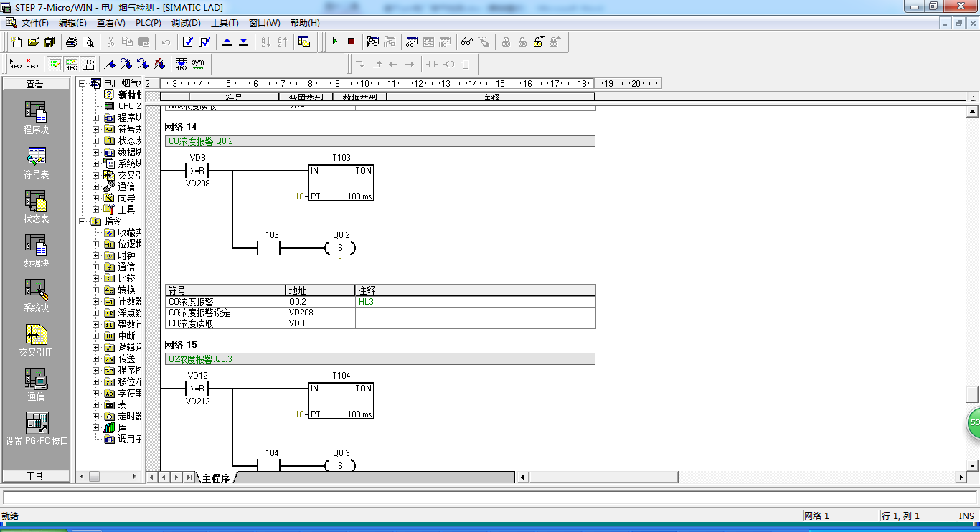
Task: Open the 窗口(W) menu
Action: [265, 23]
